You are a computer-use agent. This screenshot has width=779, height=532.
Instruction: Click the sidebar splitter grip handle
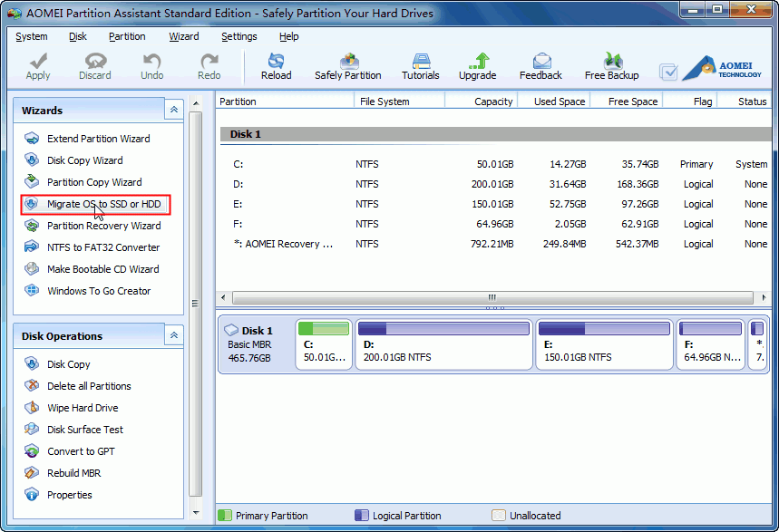[196, 303]
